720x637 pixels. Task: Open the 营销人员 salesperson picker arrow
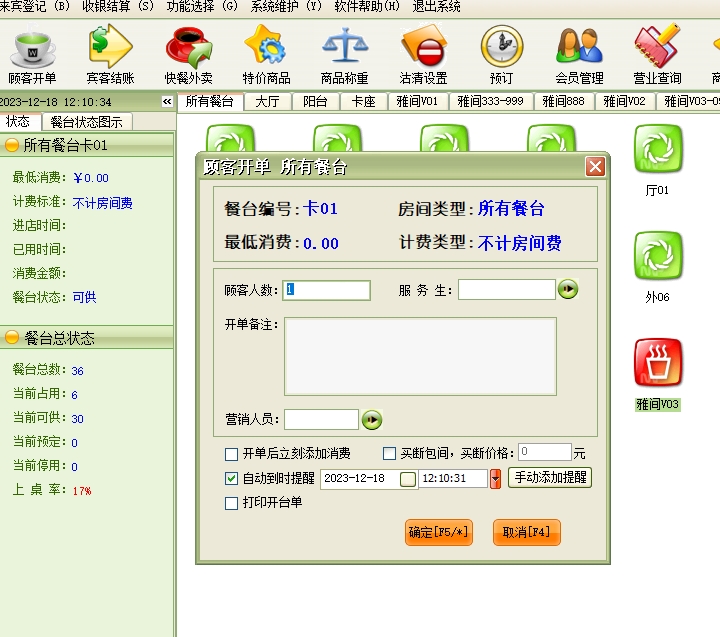point(372,420)
